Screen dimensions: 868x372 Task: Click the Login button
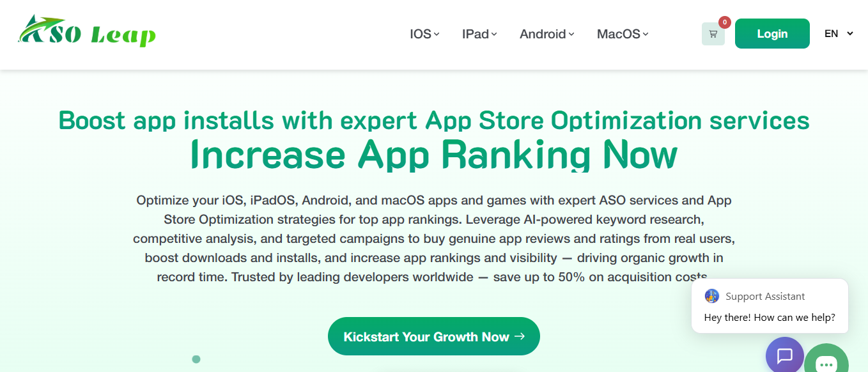click(x=772, y=34)
